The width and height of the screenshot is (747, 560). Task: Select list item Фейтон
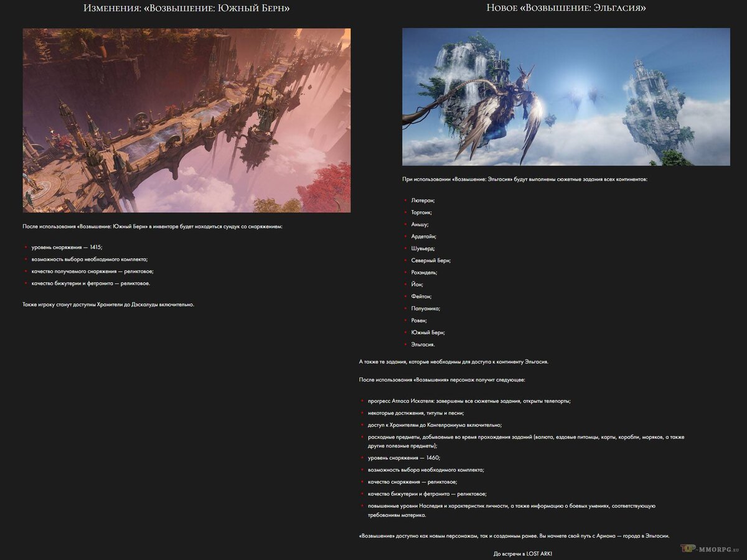click(421, 296)
